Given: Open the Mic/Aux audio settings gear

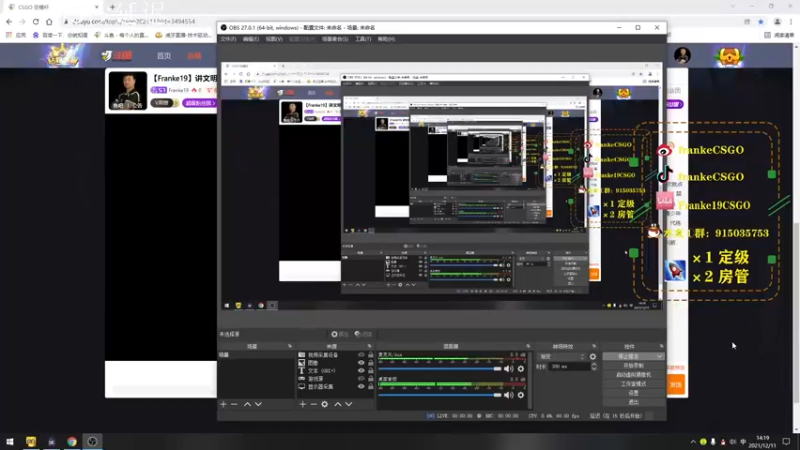Looking at the screenshot, I should (520, 369).
